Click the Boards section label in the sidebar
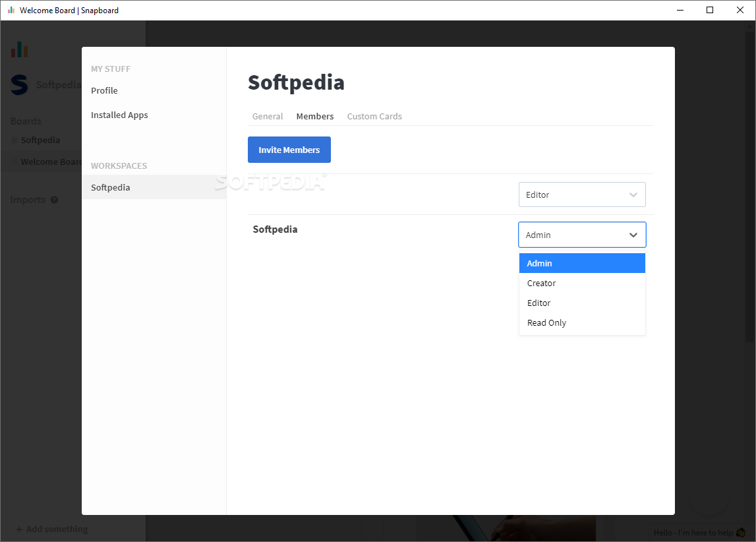756x542 pixels. point(26,121)
